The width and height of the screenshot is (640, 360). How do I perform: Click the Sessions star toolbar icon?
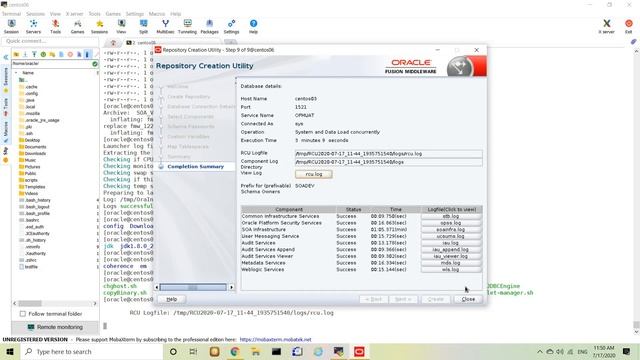click(99, 27)
